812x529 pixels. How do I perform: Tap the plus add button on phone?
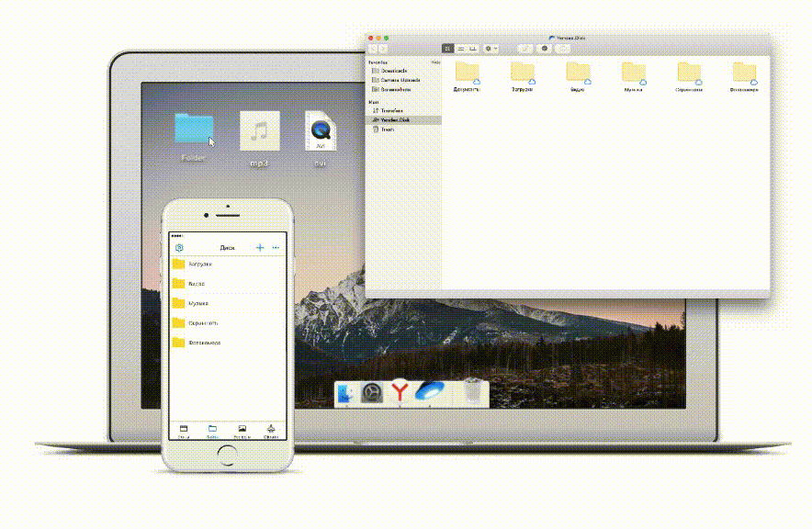(x=260, y=248)
